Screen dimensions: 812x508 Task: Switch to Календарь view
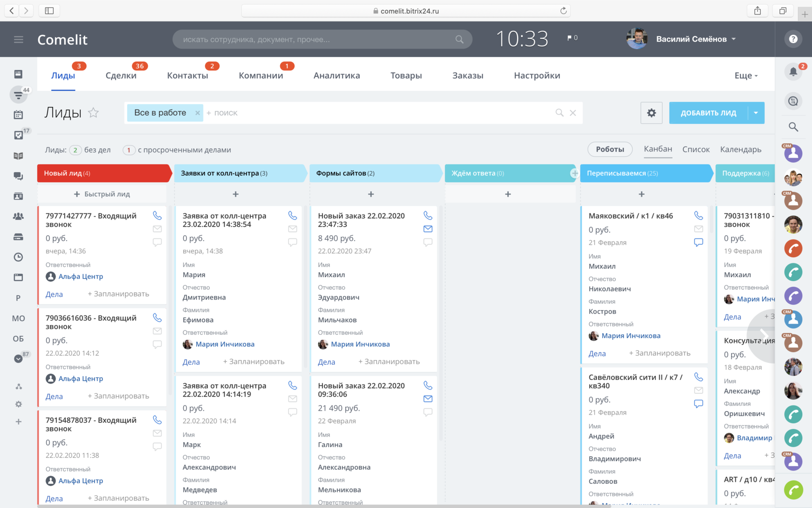(740, 149)
